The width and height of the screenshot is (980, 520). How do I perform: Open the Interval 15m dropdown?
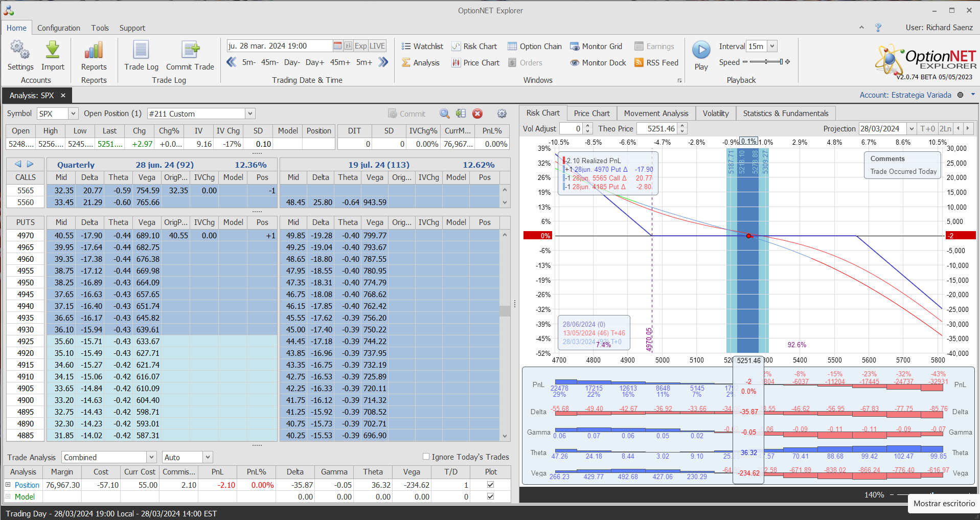772,46
